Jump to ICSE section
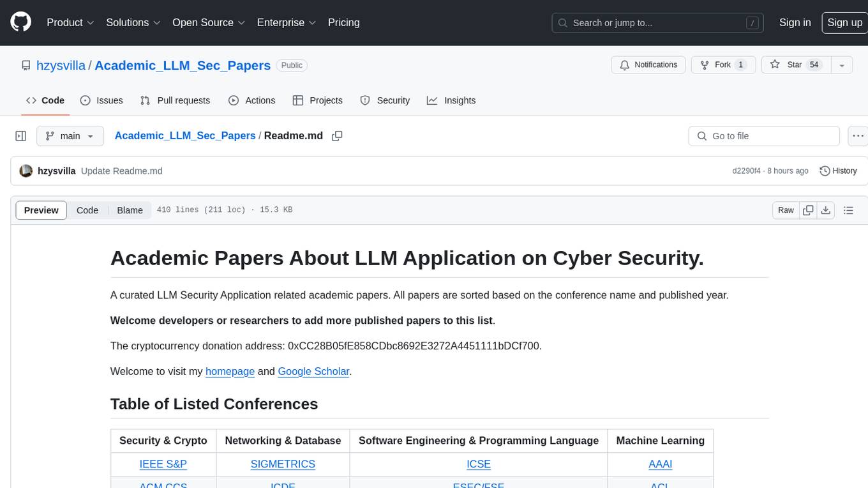Viewport: 868px width, 488px height. coord(479,464)
